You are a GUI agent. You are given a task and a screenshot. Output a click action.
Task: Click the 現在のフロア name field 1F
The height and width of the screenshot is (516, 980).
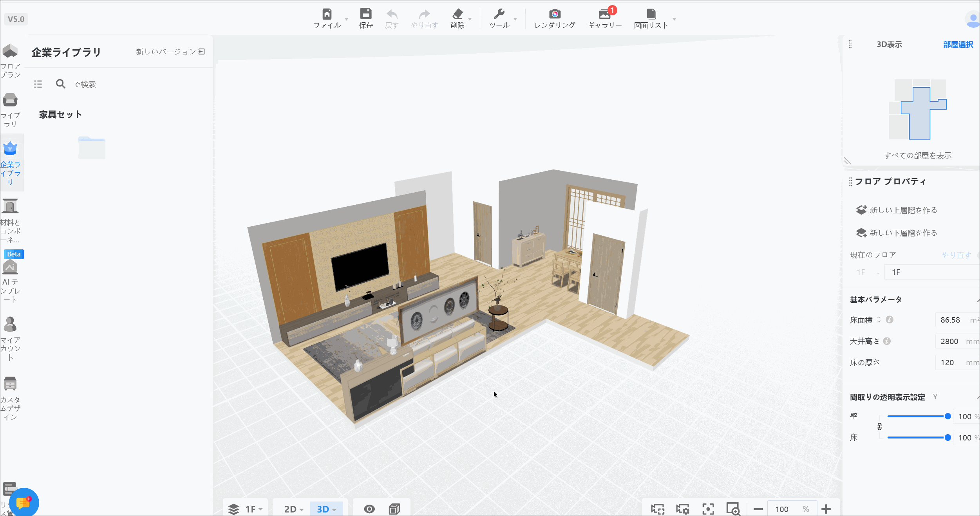(x=932, y=272)
